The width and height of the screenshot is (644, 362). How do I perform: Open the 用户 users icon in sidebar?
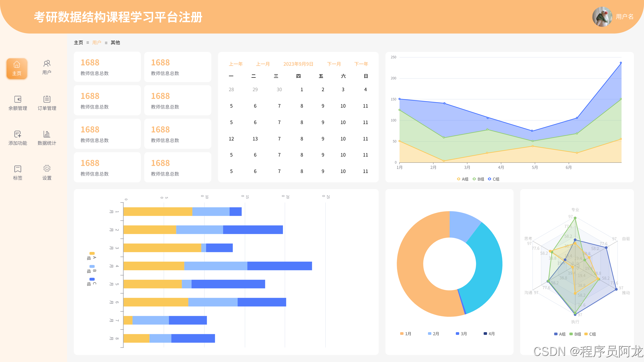pyautogui.click(x=47, y=64)
